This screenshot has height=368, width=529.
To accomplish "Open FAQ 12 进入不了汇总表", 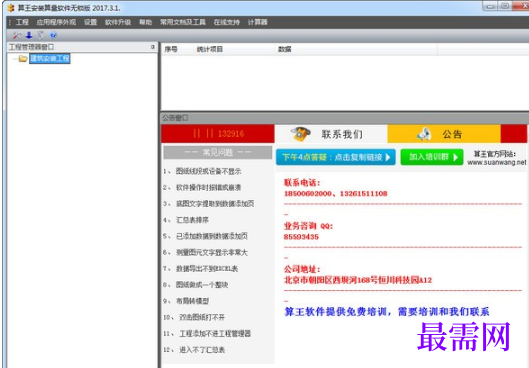I will tap(194, 350).
